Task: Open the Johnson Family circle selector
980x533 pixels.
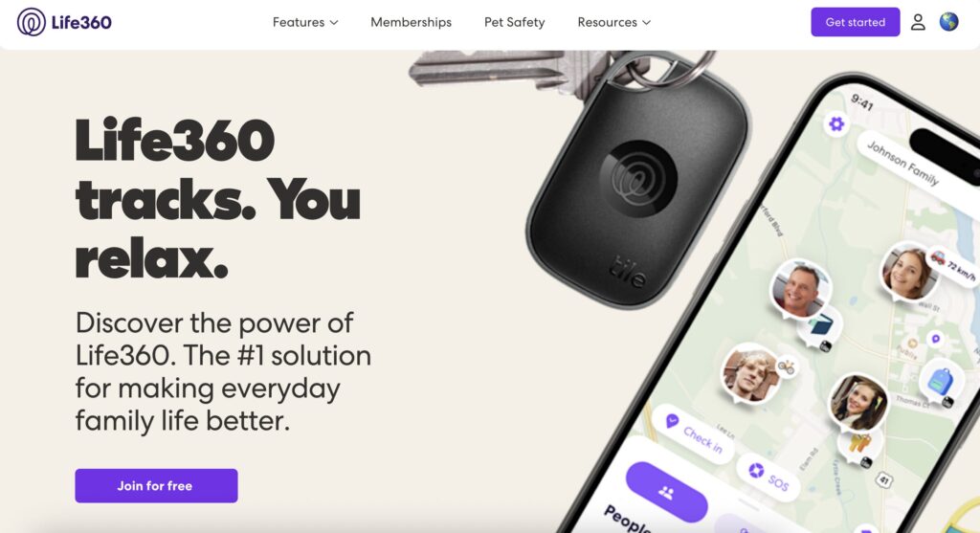Action: [902, 163]
